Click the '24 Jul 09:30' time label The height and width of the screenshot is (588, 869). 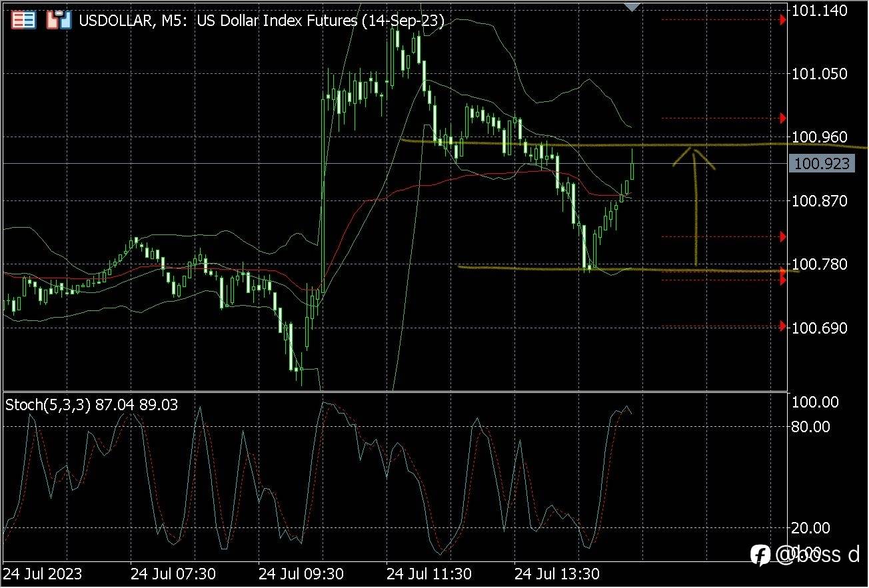[301, 574]
